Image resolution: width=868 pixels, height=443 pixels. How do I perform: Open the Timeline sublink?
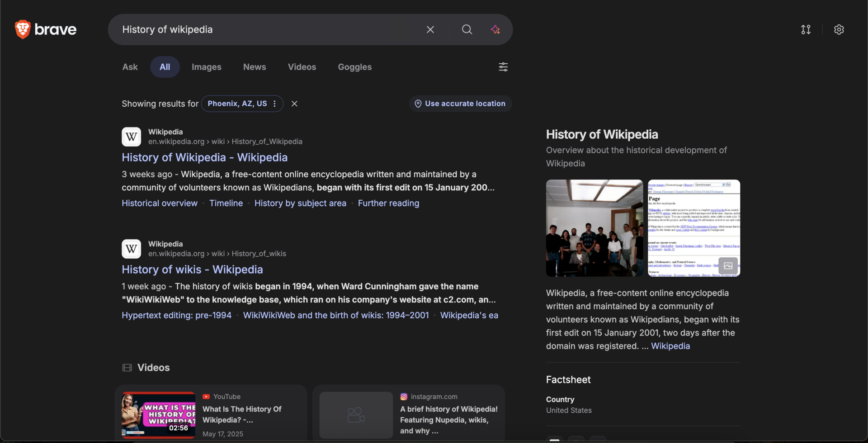(226, 203)
